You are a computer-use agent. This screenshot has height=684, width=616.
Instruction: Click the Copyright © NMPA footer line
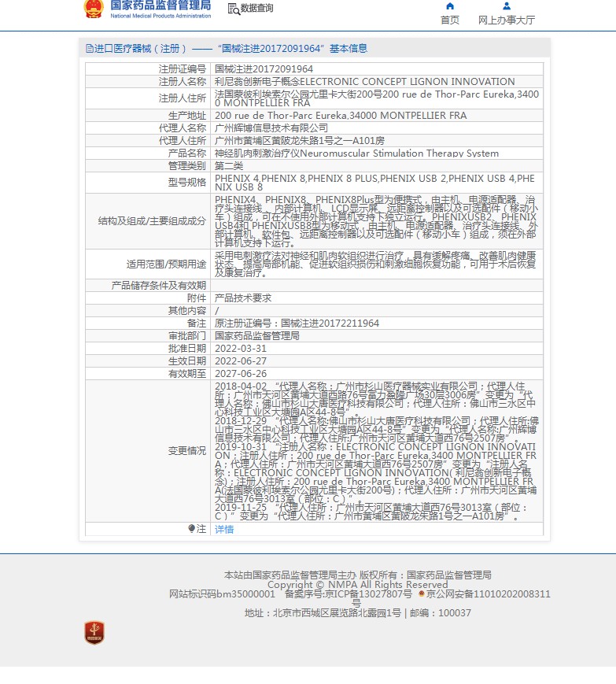click(x=357, y=585)
